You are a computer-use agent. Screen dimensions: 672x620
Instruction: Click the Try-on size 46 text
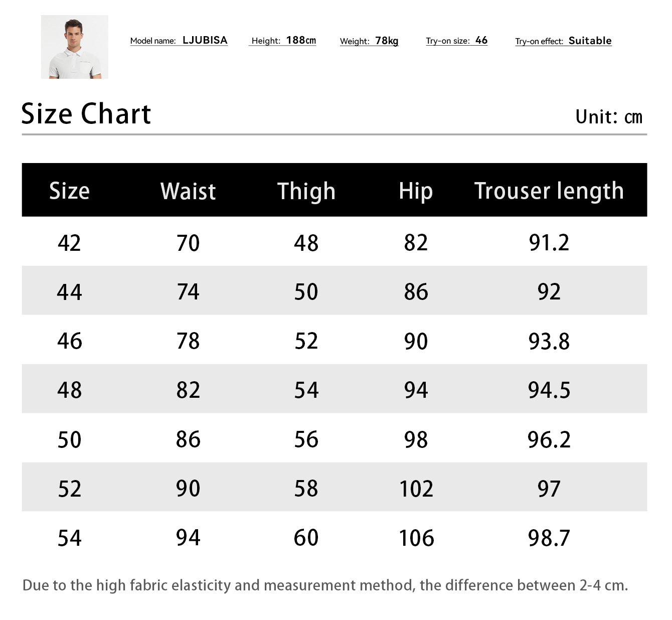456,41
